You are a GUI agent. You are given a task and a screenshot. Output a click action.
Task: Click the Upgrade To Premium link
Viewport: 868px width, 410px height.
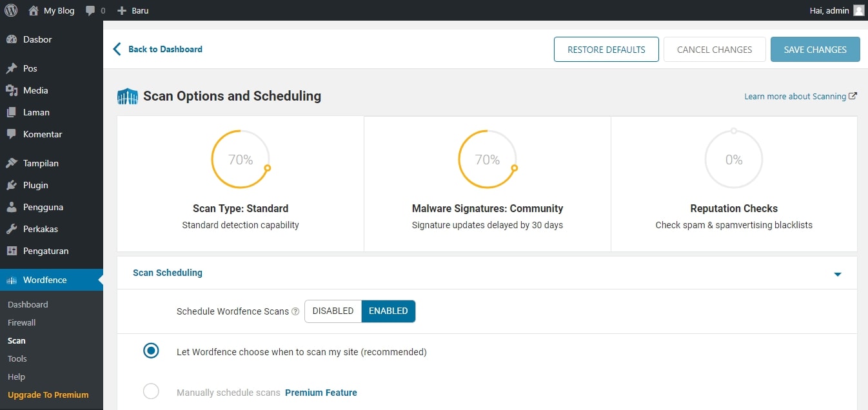click(x=48, y=395)
